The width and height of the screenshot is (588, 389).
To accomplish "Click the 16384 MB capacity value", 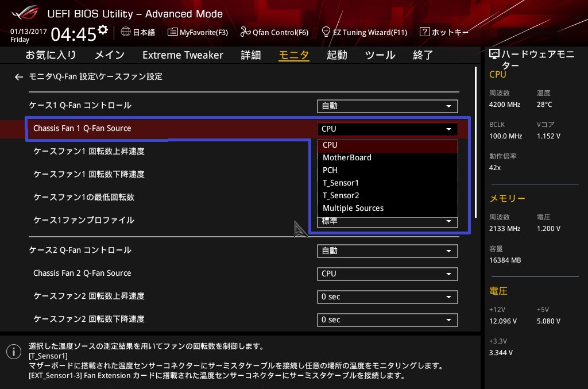I will click(x=505, y=260).
